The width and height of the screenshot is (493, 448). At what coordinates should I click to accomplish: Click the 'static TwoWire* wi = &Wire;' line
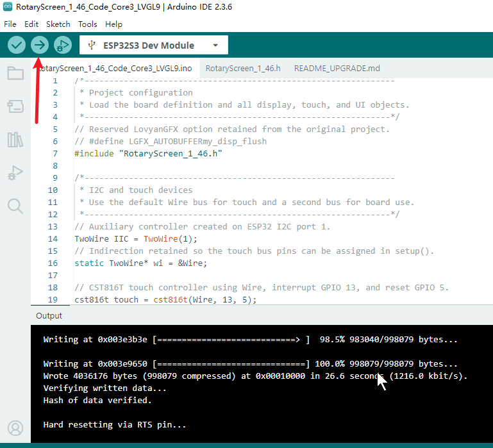(140, 263)
